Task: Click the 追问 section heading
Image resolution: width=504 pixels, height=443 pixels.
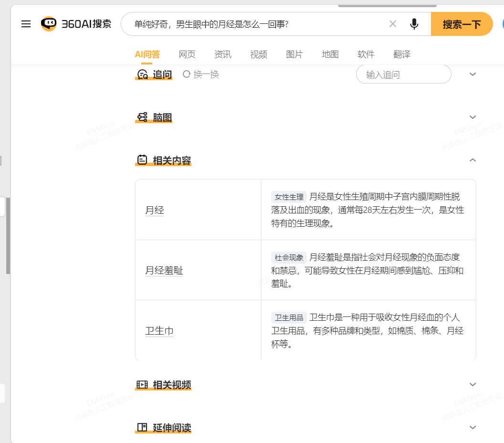Action: (x=162, y=74)
